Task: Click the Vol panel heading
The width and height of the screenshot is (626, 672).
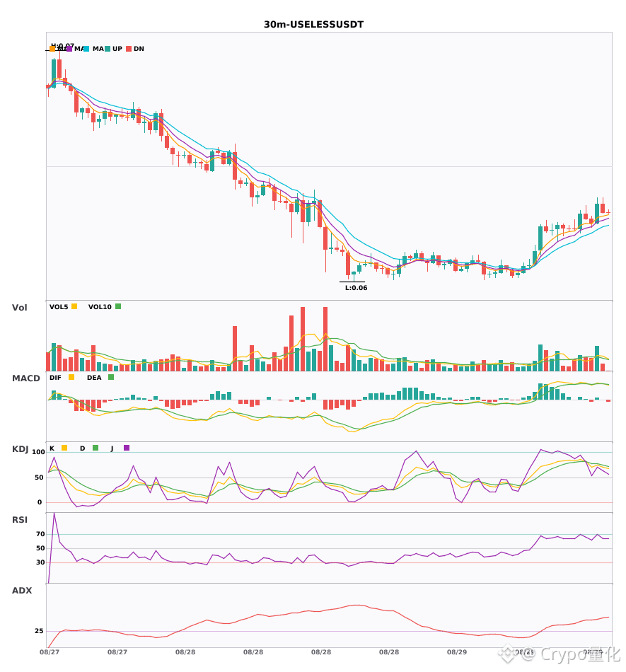Action: (x=19, y=308)
